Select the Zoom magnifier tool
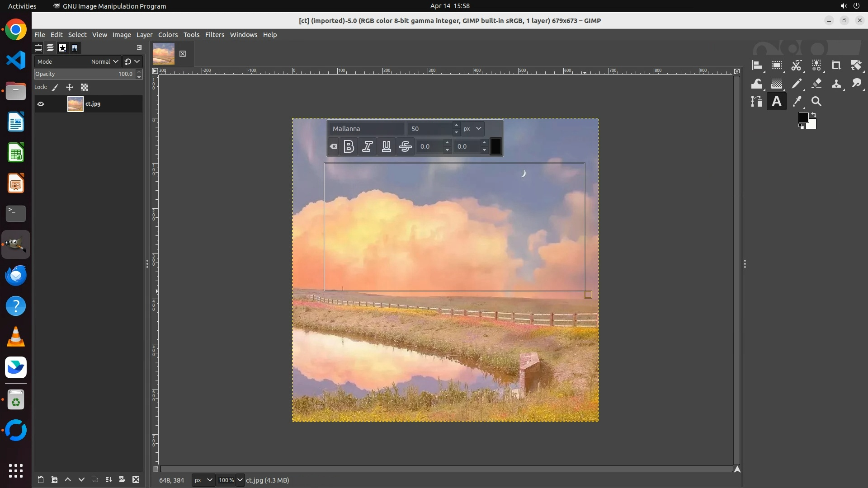 (x=816, y=102)
